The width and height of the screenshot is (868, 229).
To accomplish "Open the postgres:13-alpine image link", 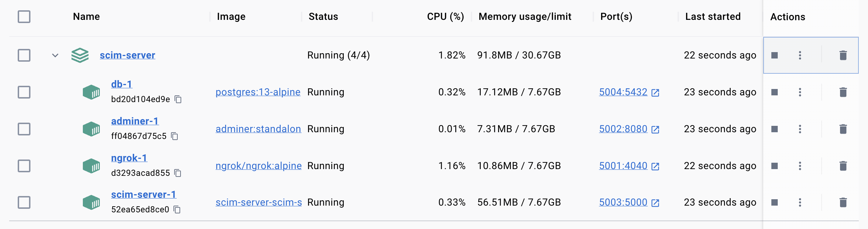I will coord(258,92).
